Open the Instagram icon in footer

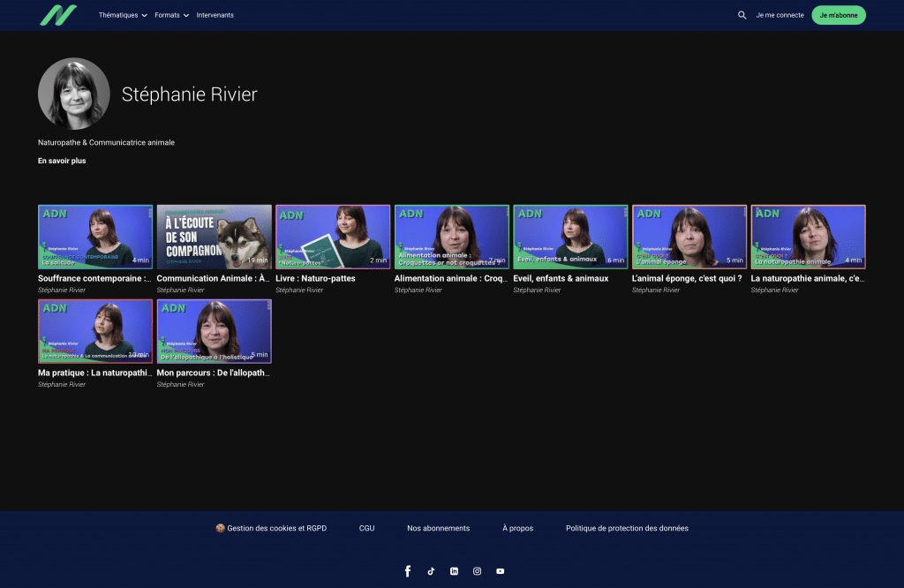click(x=477, y=571)
